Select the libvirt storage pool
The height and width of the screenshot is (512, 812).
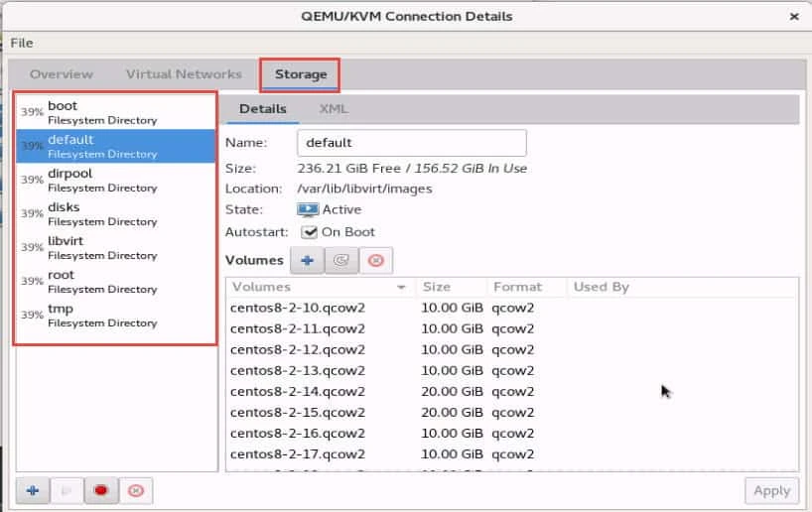pyautogui.click(x=115, y=247)
